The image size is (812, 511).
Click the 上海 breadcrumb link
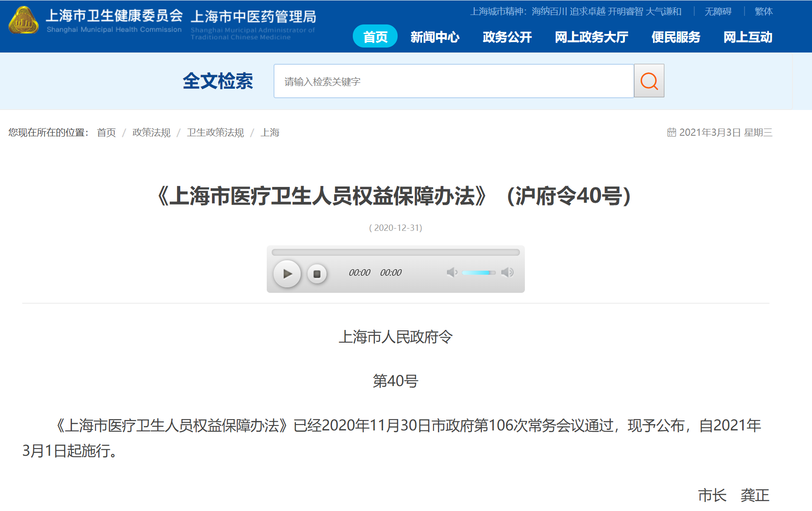pos(270,132)
